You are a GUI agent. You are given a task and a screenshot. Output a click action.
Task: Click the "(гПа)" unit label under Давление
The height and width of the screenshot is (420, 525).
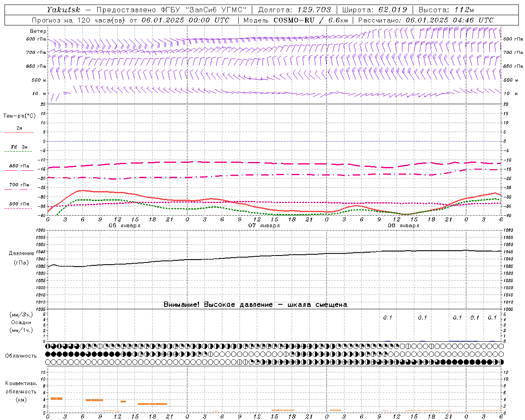point(21,263)
